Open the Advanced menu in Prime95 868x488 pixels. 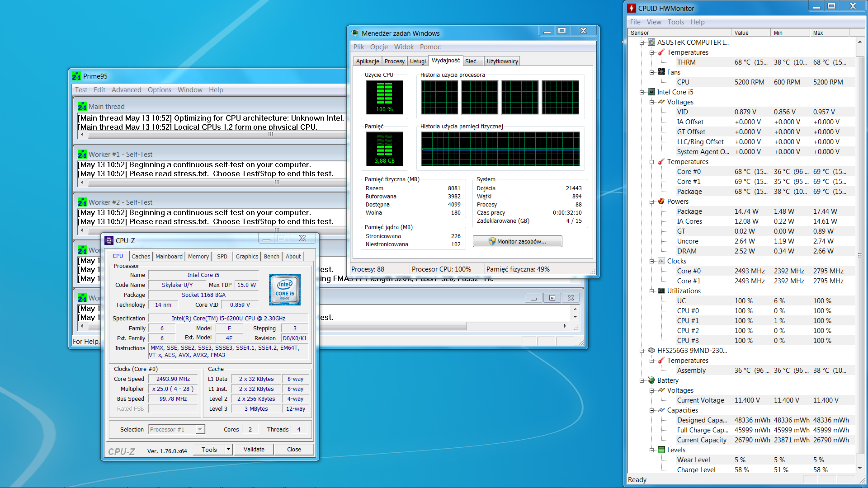click(126, 90)
